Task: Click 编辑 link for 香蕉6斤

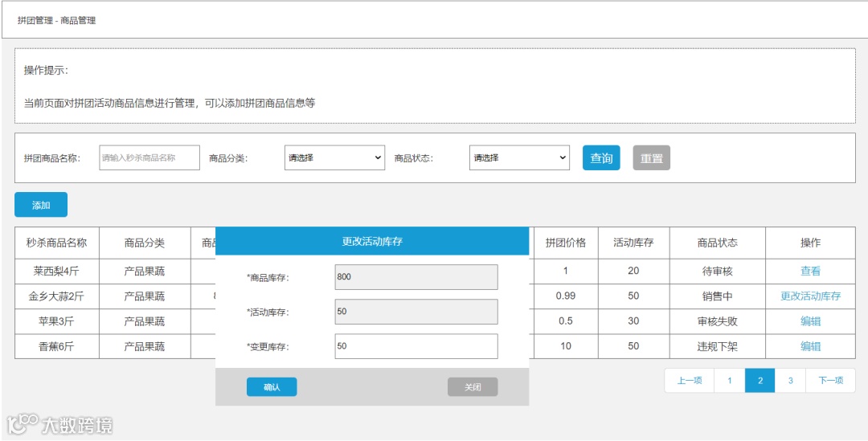Action: 810,346
